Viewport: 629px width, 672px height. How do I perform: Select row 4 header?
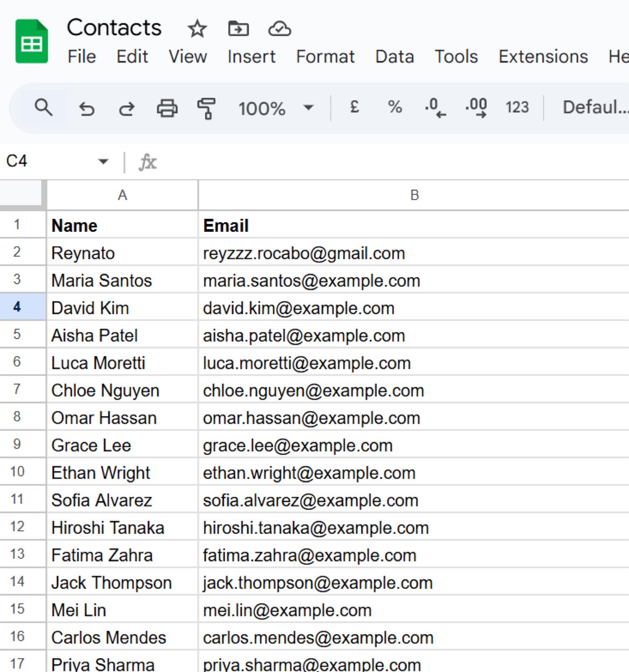[x=22, y=307]
